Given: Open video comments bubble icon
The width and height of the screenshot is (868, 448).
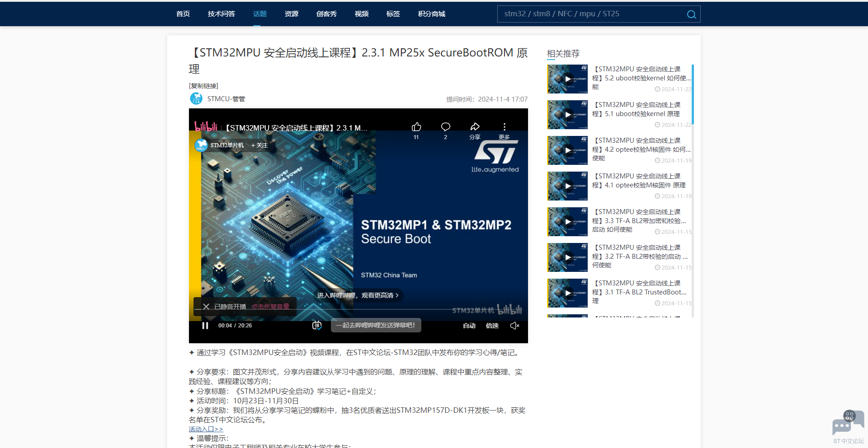Looking at the screenshot, I should pyautogui.click(x=446, y=127).
